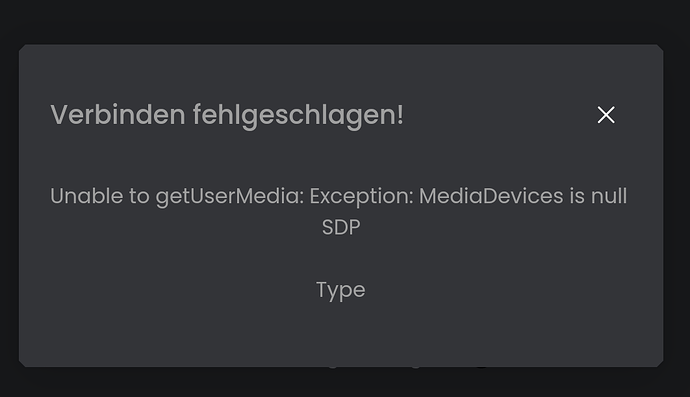690x397 pixels.
Task: Click the blank gap between SDP and Type
Action: (341, 259)
